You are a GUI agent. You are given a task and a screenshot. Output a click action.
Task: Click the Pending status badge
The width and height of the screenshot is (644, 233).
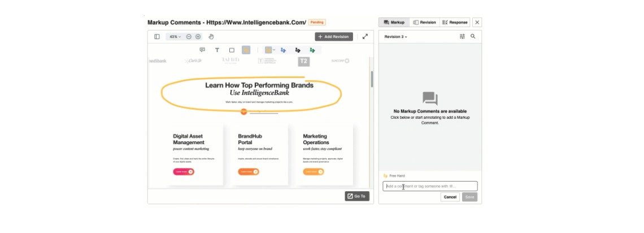click(x=317, y=22)
